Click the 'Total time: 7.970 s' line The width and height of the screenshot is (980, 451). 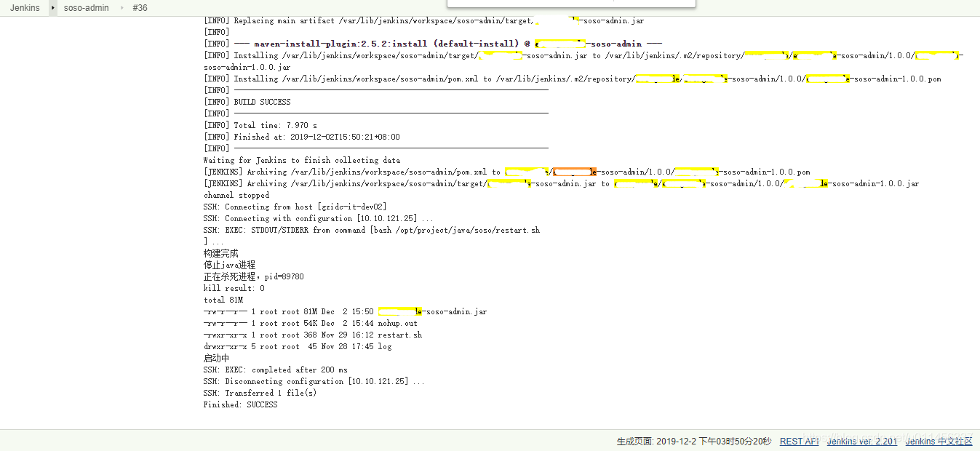tap(260, 125)
